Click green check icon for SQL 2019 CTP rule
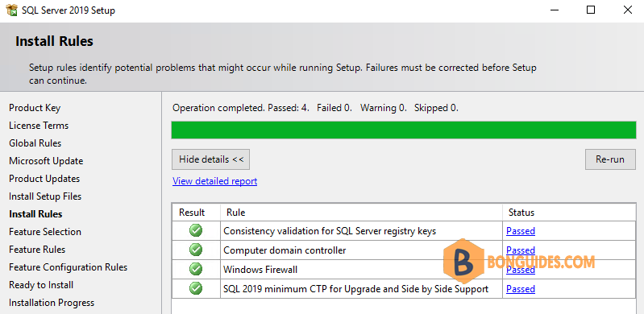This screenshot has width=644, height=314. [196, 288]
